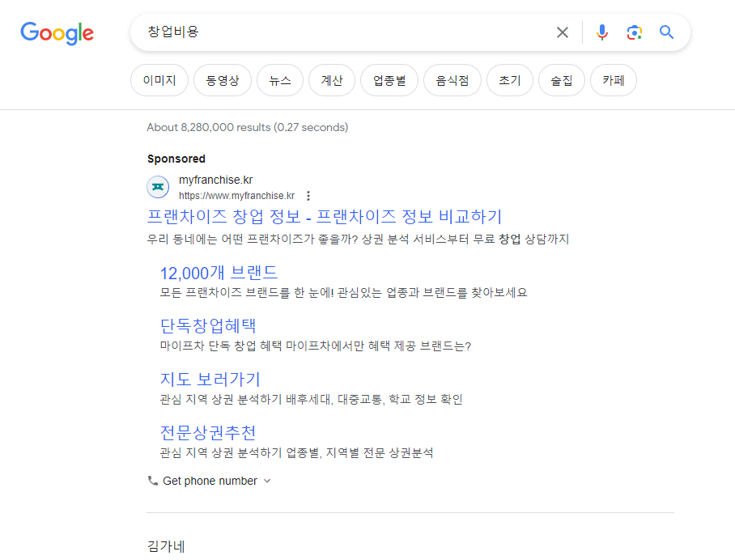Run the search using the magnifier icon
The width and height of the screenshot is (735, 560).
click(x=666, y=32)
